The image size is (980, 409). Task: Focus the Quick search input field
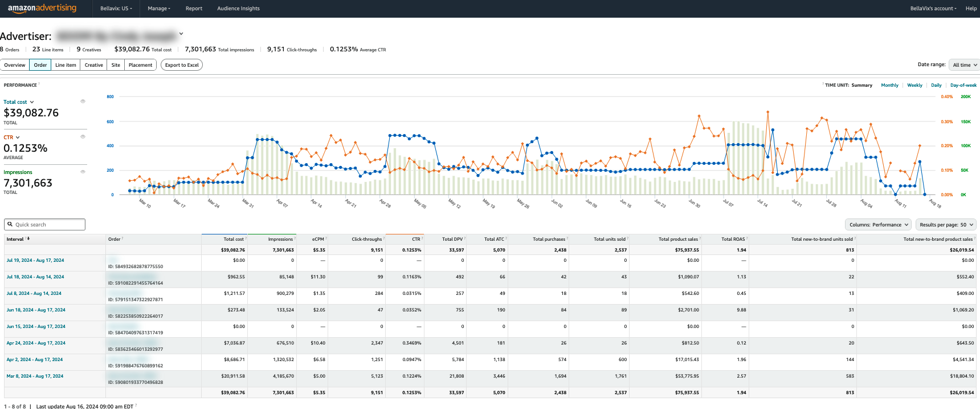[48, 225]
